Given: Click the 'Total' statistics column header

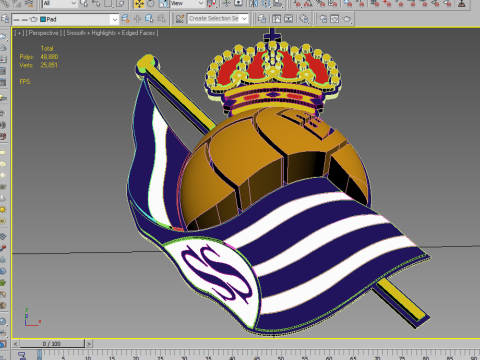Looking at the screenshot, I should [x=47, y=48].
